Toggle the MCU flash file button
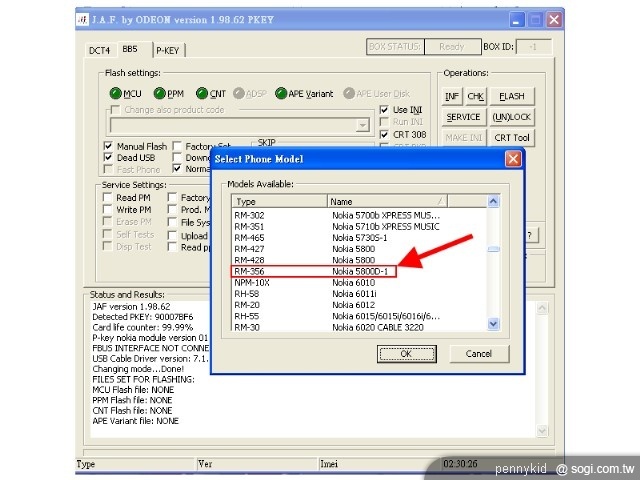The width and height of the screenshot is (640, 480). coord(125,93)
